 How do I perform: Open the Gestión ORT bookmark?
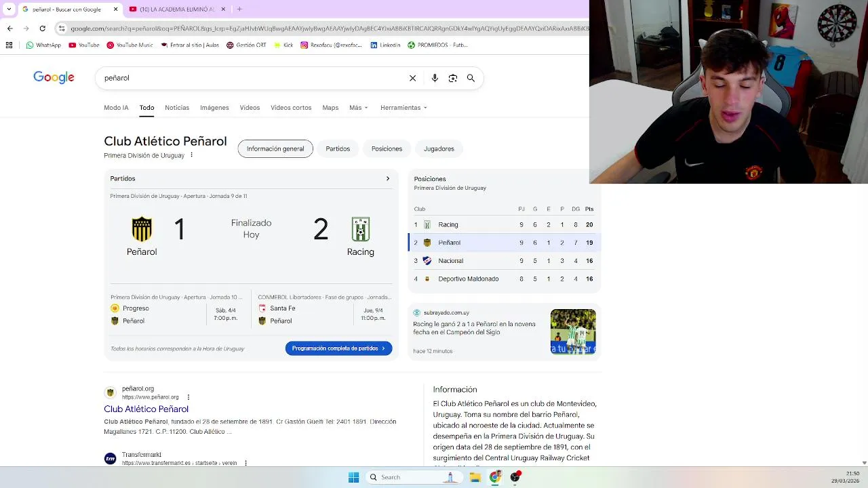point(246,45)
